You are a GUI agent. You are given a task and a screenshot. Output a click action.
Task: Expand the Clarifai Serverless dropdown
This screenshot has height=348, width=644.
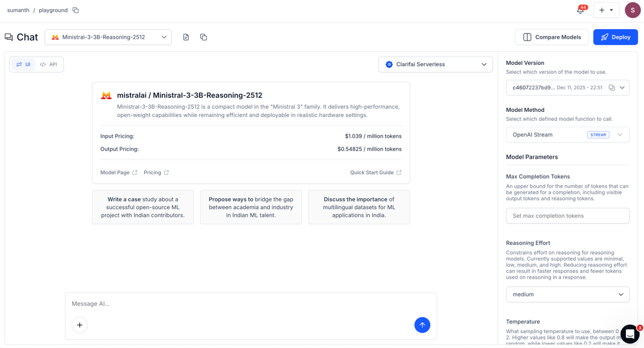[x=435, y=64]
